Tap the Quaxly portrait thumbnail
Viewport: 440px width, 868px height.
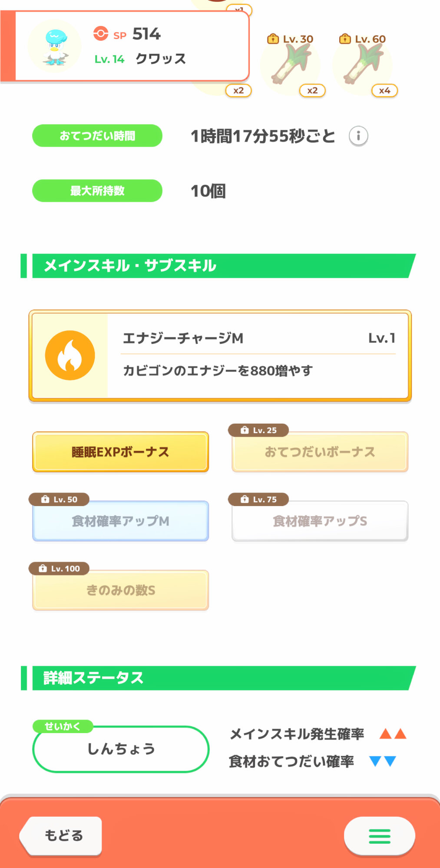55,46
